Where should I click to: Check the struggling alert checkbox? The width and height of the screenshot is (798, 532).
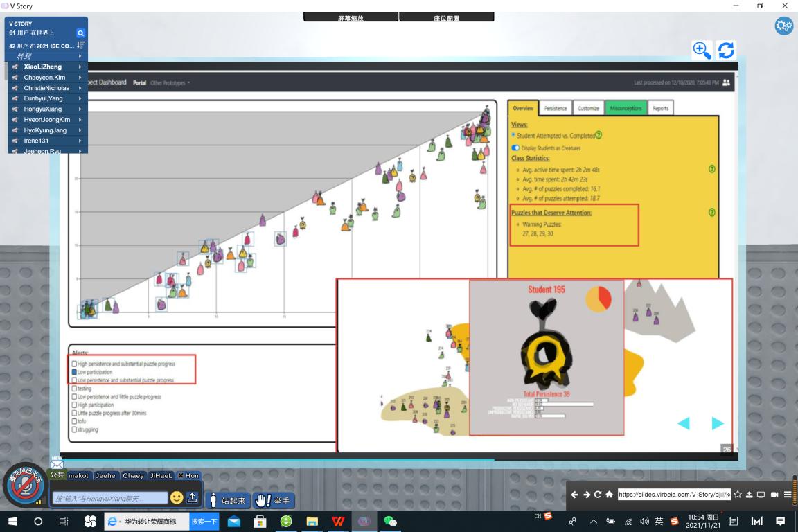coord(75,429)
